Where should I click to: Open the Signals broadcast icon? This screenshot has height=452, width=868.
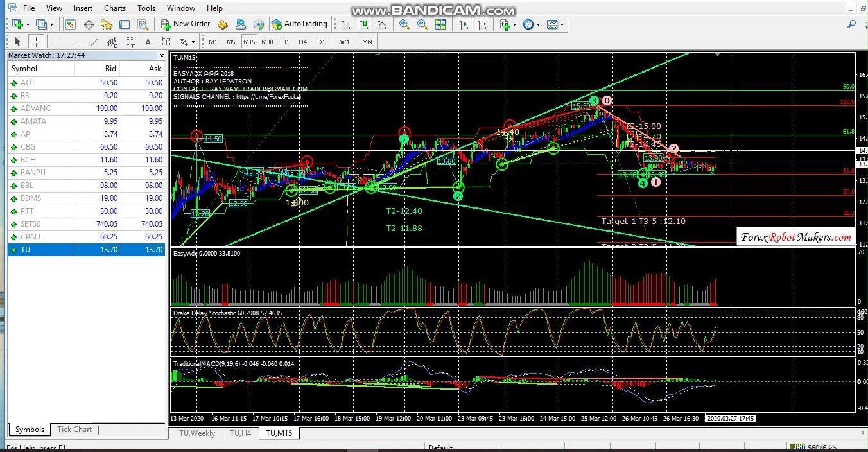[259, 24]
